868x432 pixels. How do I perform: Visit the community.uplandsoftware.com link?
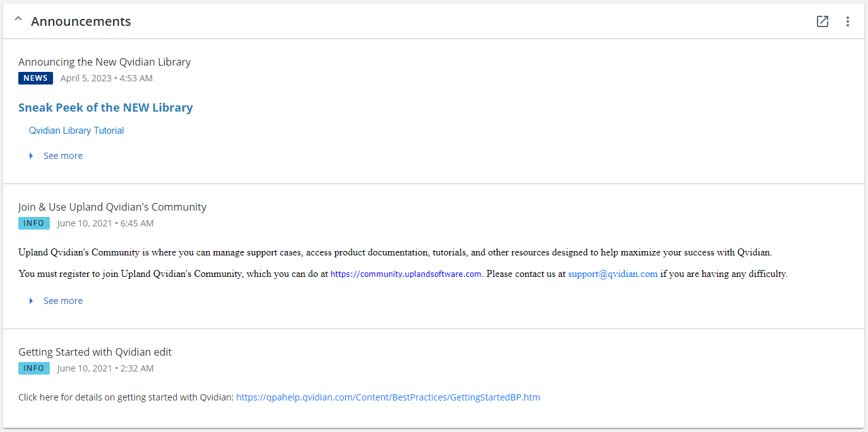406,274
